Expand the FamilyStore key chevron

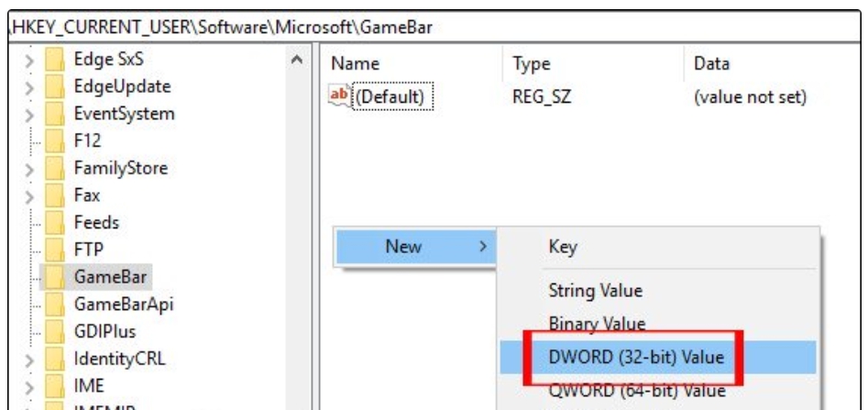coord(29,169)
